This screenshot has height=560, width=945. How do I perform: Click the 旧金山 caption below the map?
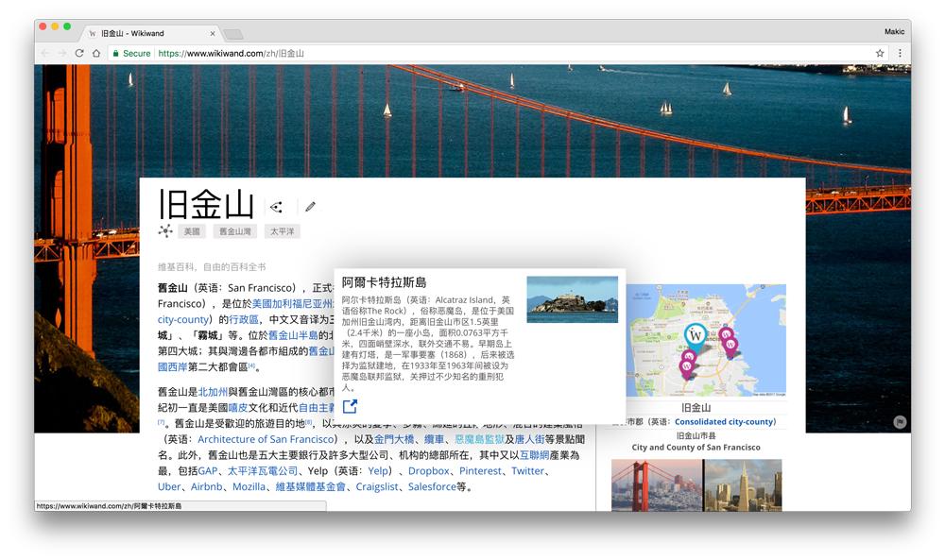click(x=696, y=408)
